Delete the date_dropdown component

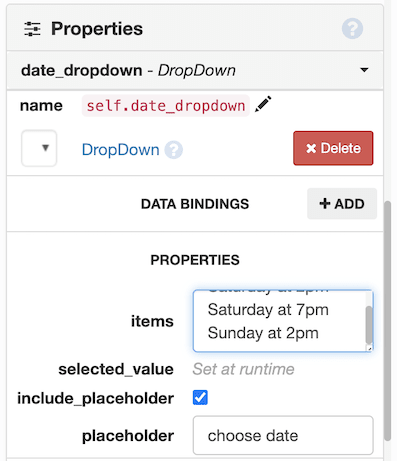click(x=333, y=148)
